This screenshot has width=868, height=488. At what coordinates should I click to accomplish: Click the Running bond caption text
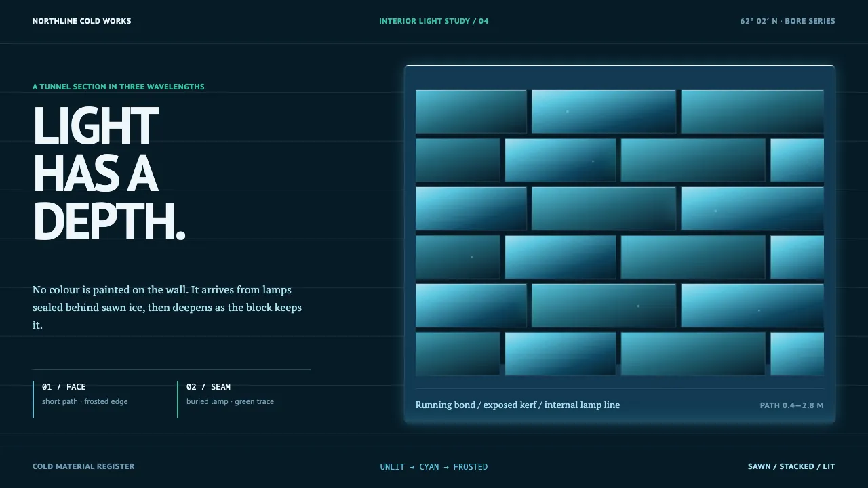517,405
